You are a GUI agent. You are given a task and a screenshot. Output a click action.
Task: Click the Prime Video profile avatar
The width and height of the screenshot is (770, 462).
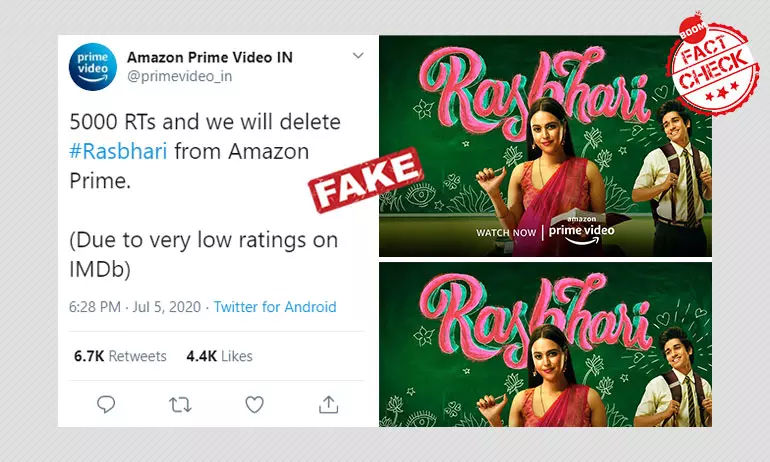93,66
